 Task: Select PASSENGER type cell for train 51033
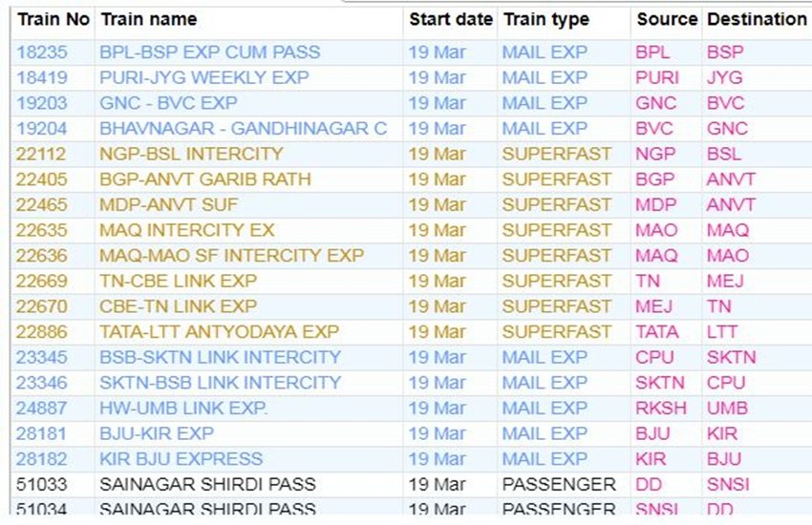tap(559, 485)
